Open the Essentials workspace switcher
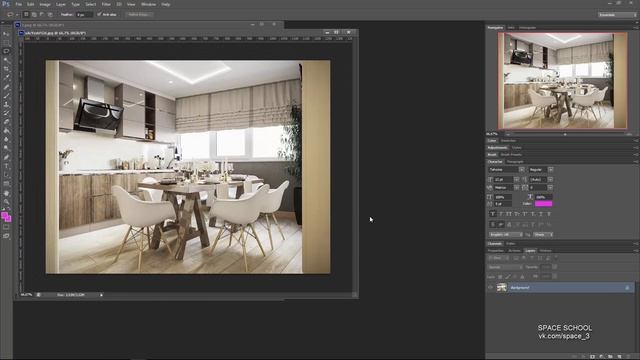640x360 pixels. click(x=617, y=15)
